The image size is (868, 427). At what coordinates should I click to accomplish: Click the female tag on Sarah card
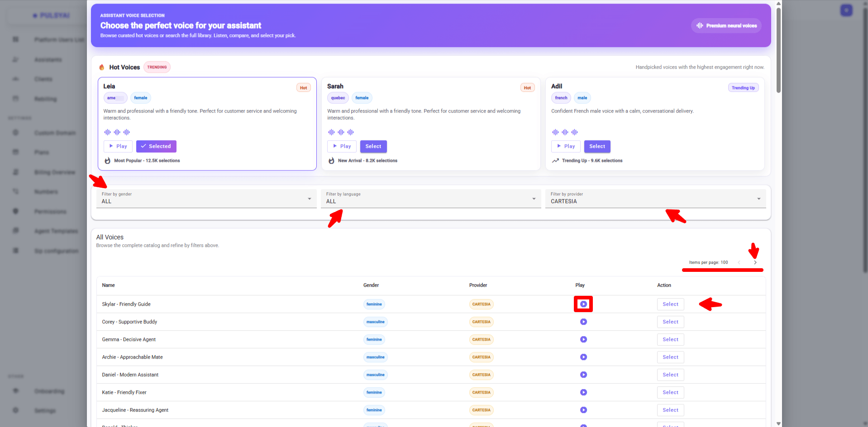(362, 98)
